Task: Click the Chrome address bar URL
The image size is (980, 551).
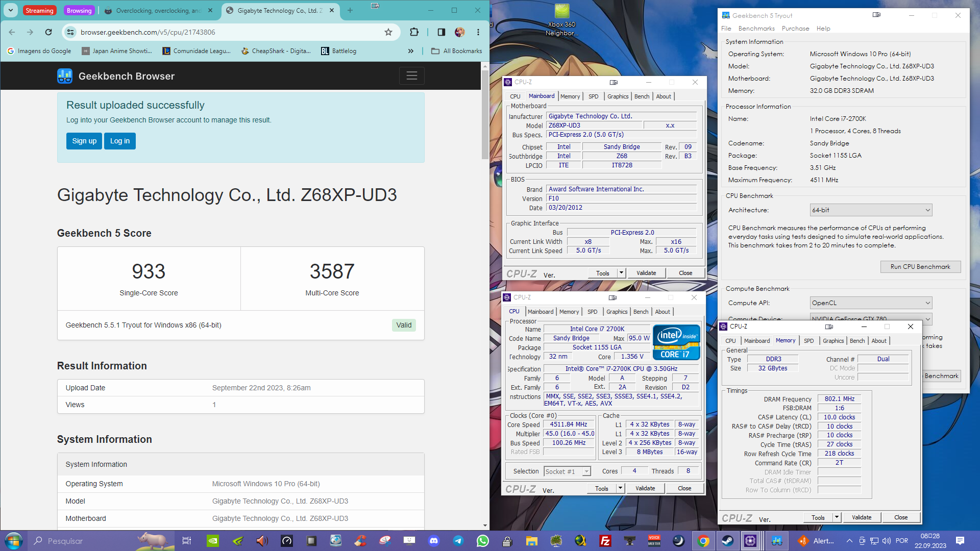Action: click(x=148, y=32)
